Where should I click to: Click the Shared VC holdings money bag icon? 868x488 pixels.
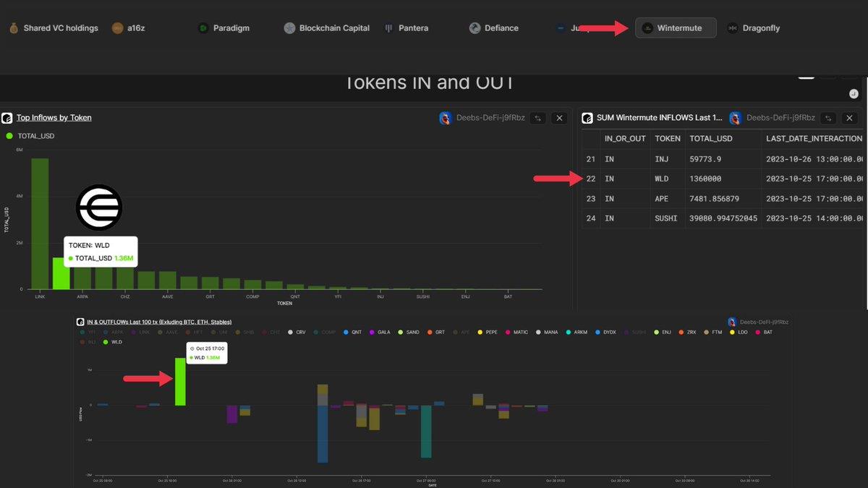pos(14,28)
